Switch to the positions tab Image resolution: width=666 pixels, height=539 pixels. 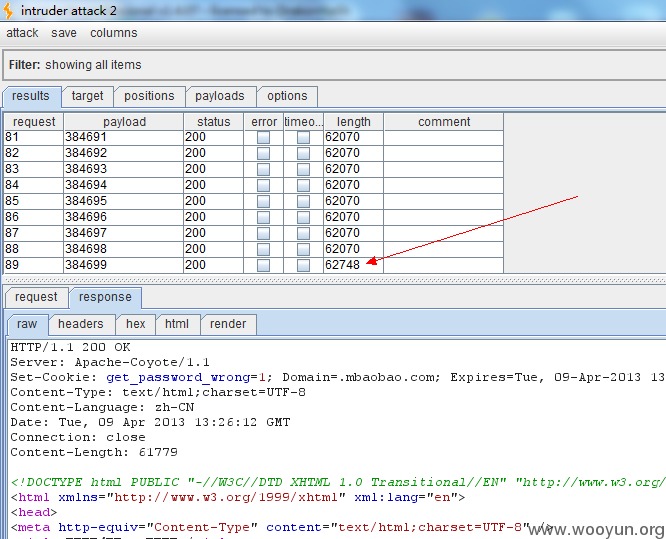pyautogui.click(x=149, y=96)
